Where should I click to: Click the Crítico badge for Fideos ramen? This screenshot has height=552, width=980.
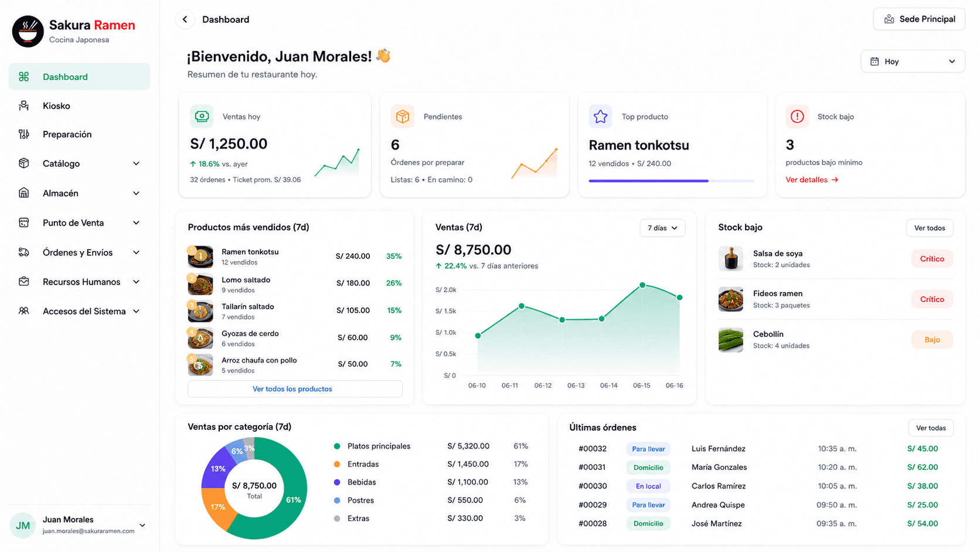(x=932, y=299)
